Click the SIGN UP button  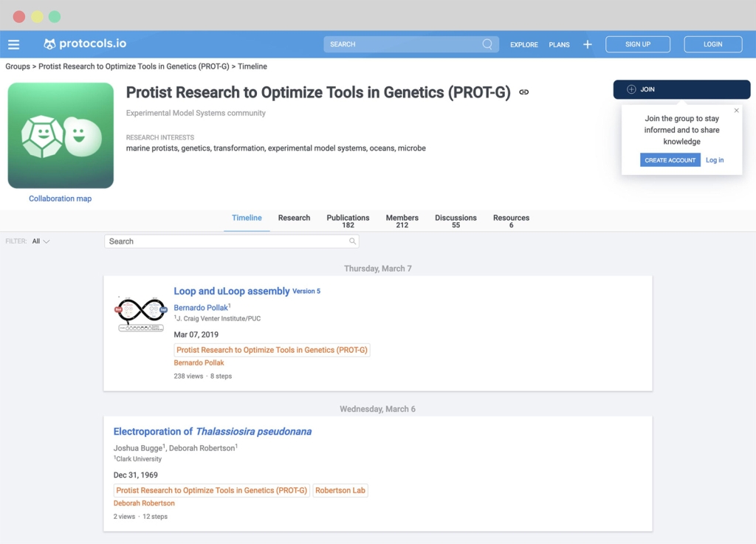pos(638,44)
